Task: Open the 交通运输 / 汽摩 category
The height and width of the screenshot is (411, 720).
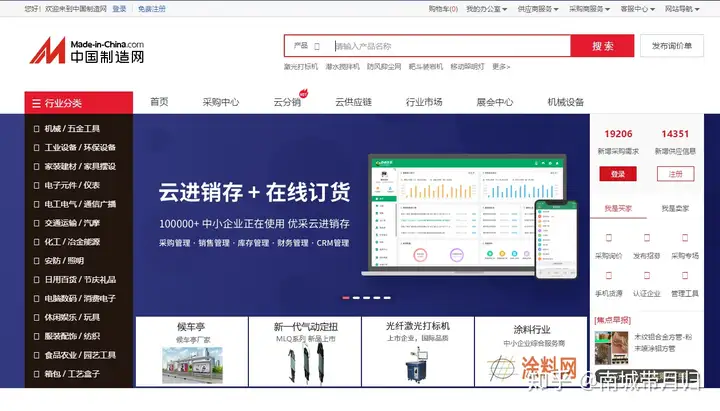Action: coord(72,223)
